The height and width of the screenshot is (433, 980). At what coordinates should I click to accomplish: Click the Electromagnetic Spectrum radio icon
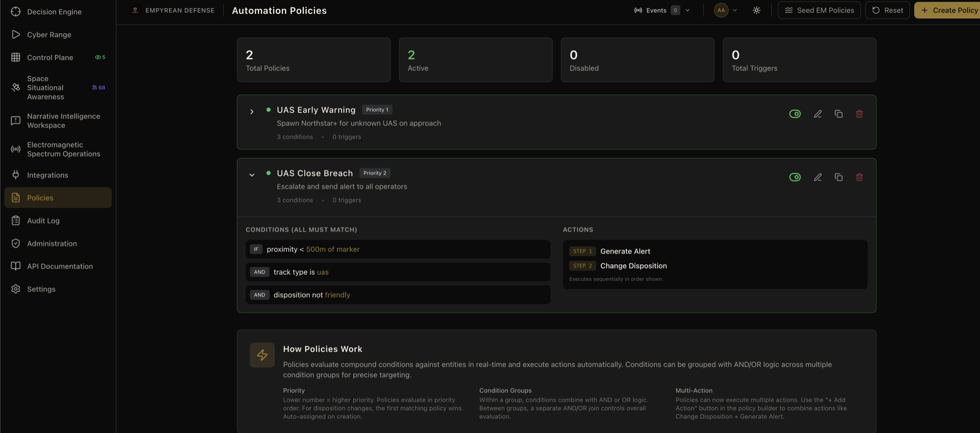tap(16, 149)
